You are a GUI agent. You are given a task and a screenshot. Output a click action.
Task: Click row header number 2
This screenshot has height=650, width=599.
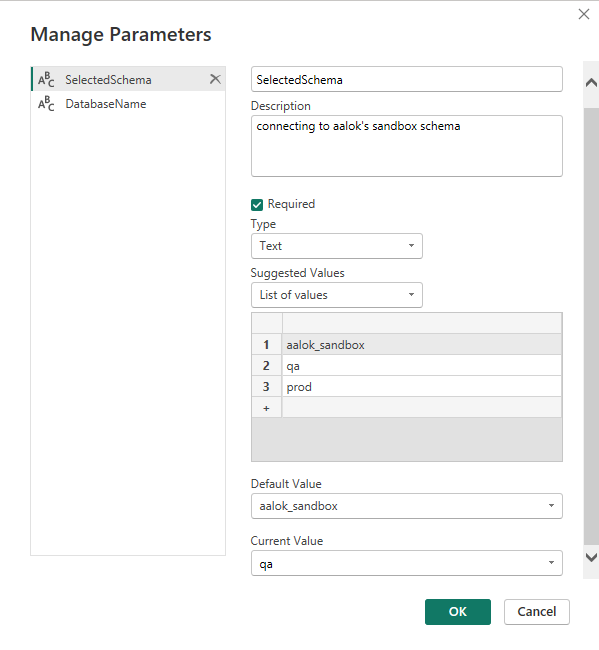[267, 366]
